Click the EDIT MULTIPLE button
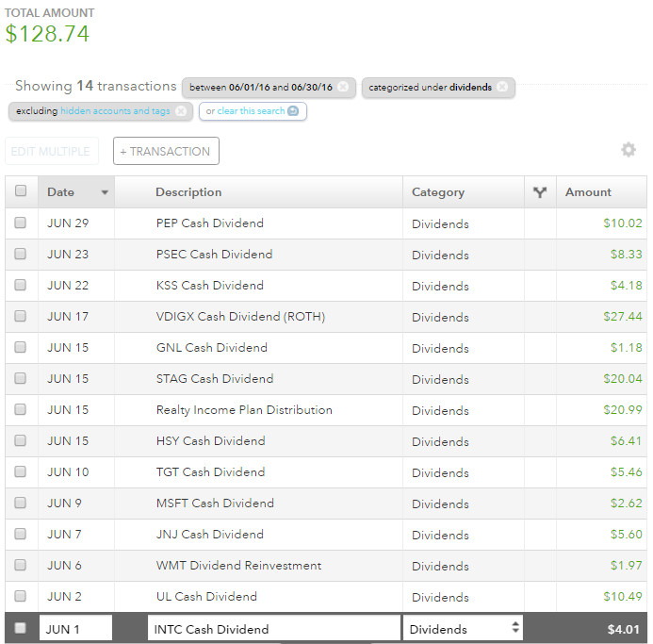Image resolution: width=653 pixels, height=644 pixels. click(x=51, y=151)
